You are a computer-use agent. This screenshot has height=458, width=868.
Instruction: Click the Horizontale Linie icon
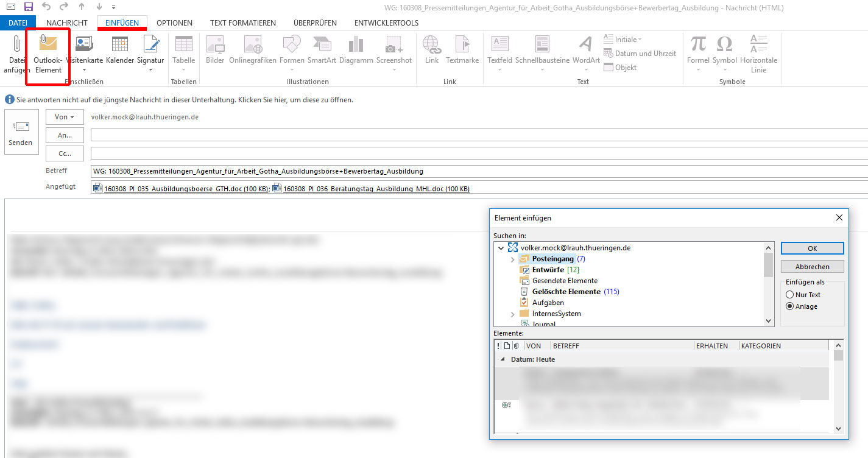[x=758, y=43]
